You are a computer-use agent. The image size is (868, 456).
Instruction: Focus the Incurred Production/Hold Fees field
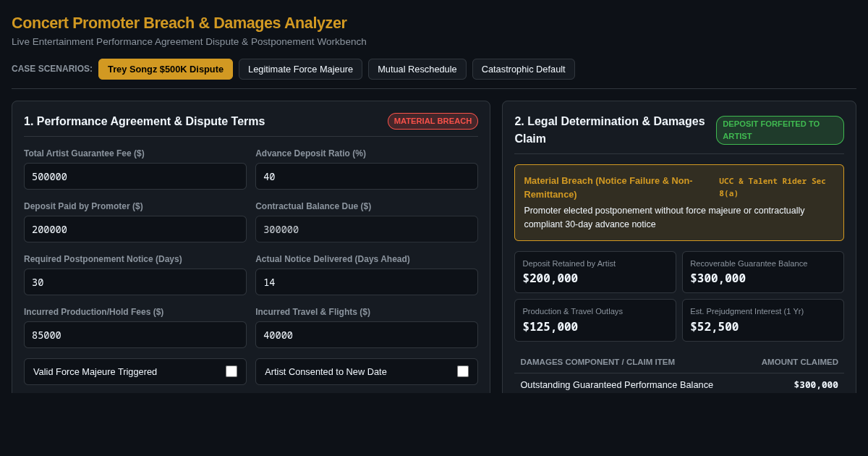click(135, 334)
